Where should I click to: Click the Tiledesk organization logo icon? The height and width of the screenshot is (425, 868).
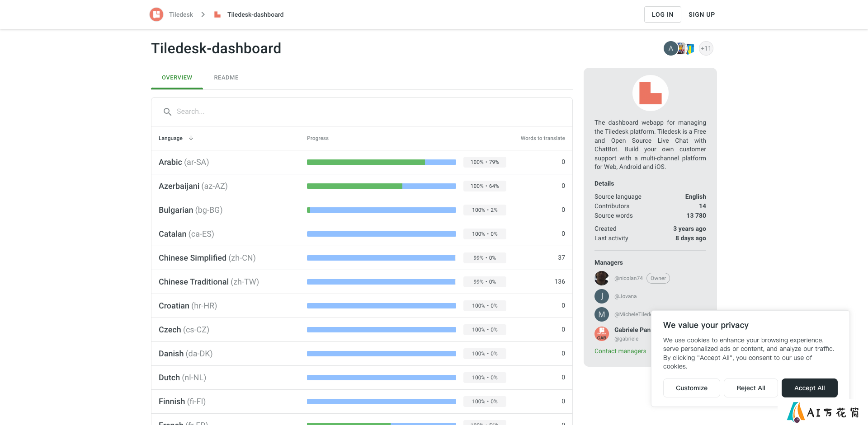coord(156,14)
